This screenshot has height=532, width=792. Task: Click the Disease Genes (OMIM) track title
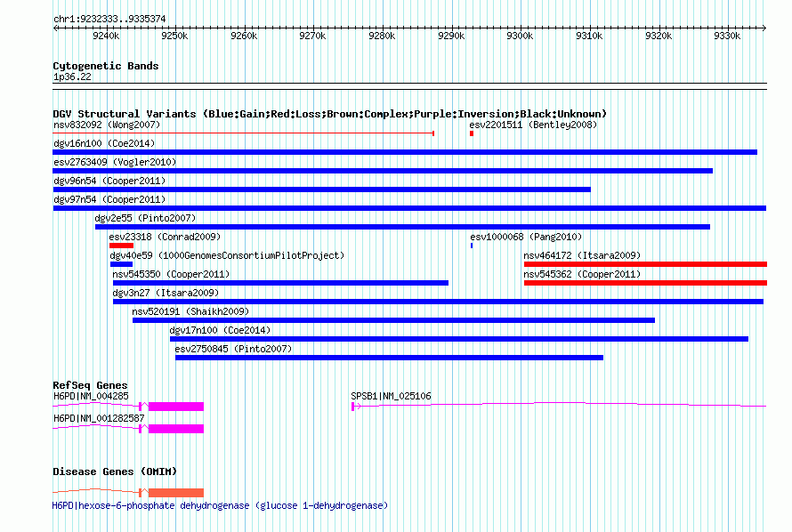115,472
